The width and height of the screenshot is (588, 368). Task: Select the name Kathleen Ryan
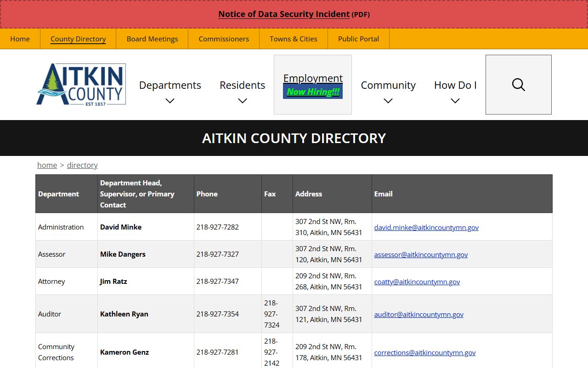pyautogui.click(x=124, y=314)
